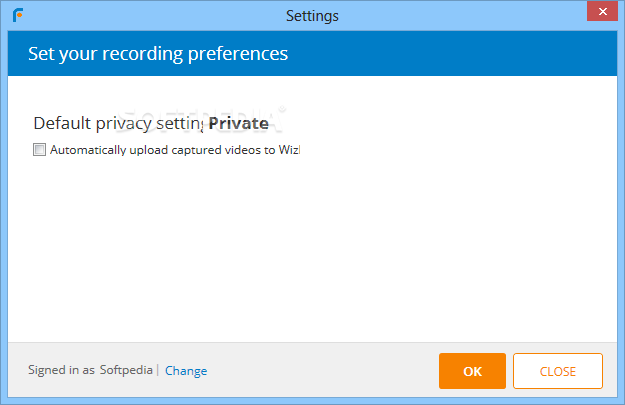625x405 pixels.
Task: Click 'Set your recording preferences' header banner
Action: tap(312, 53)
